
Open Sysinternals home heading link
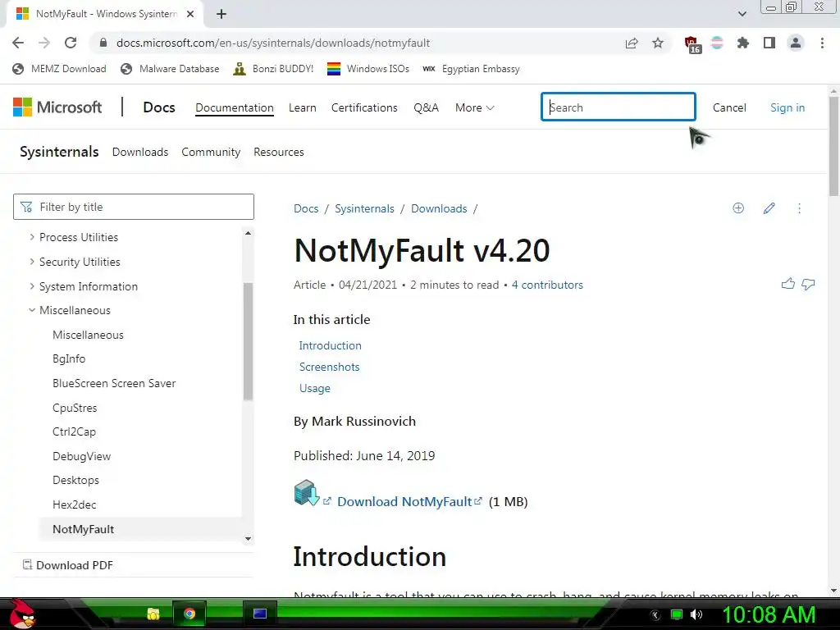pyautogui.click(x=59, y=152)
